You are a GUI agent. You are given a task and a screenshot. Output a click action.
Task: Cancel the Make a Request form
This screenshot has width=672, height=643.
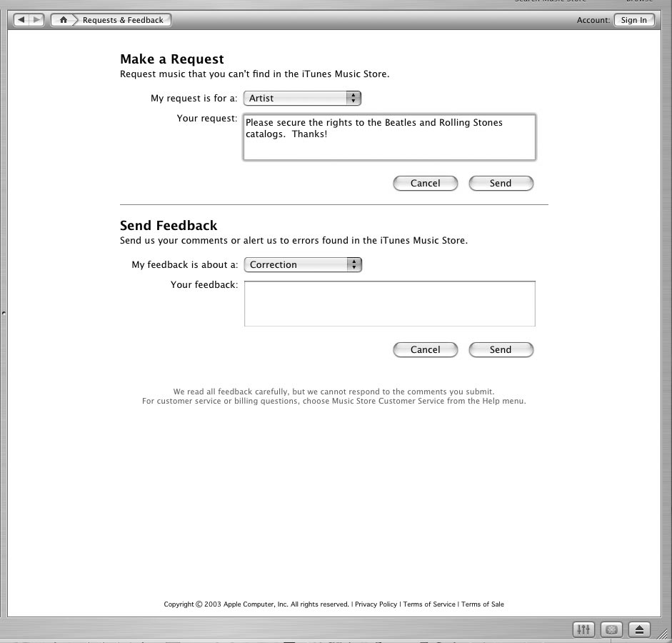[x=425, y=183]
